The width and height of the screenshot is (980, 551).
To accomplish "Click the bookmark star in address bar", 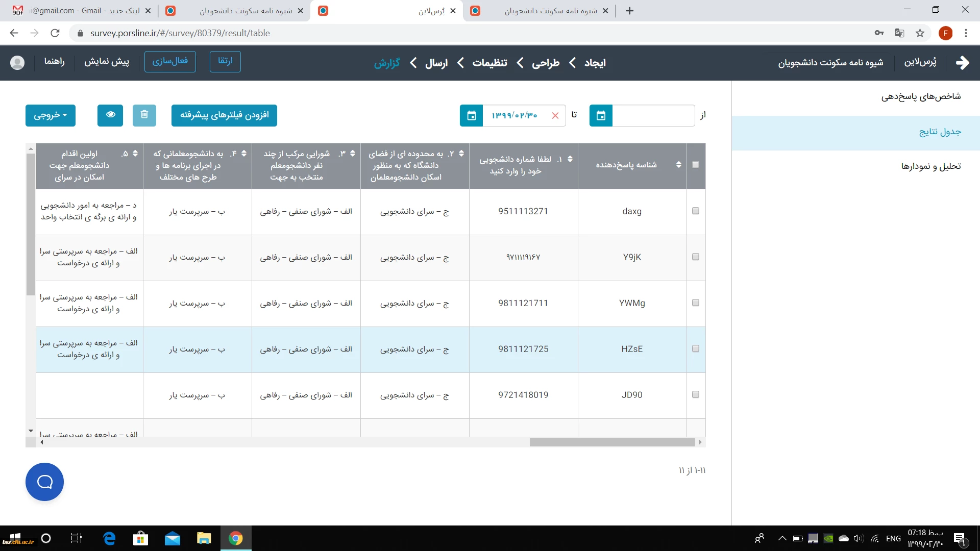I will tap(920, 33).
